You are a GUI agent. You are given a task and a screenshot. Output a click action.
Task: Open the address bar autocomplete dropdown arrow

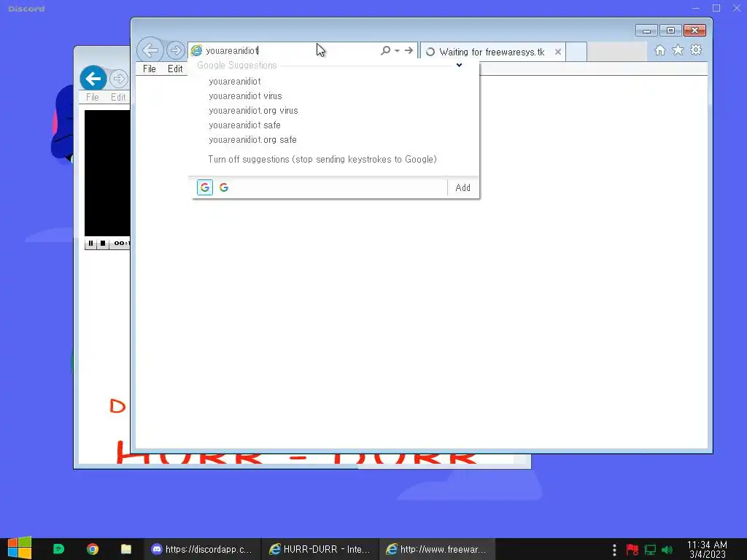click(x=397, y=50)
